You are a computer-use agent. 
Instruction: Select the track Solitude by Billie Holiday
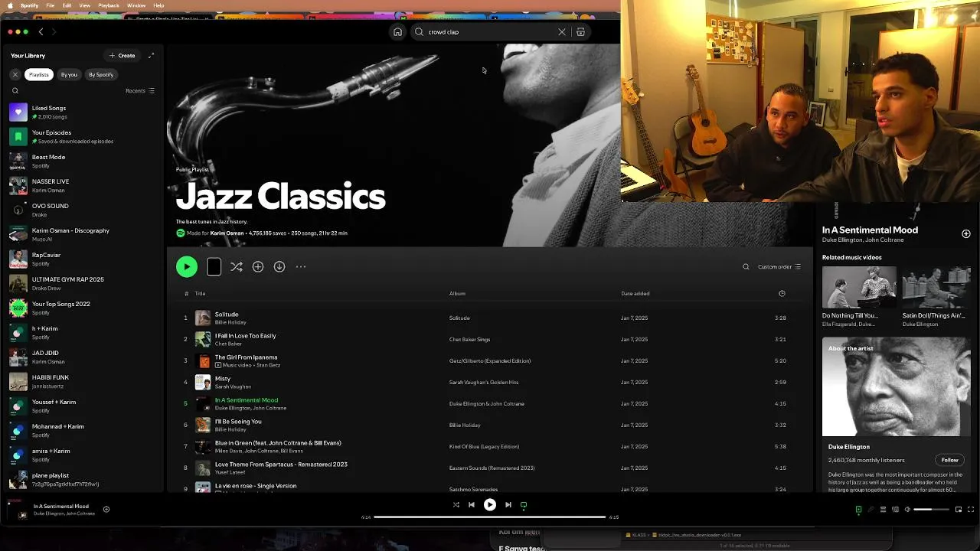(490, 318)
